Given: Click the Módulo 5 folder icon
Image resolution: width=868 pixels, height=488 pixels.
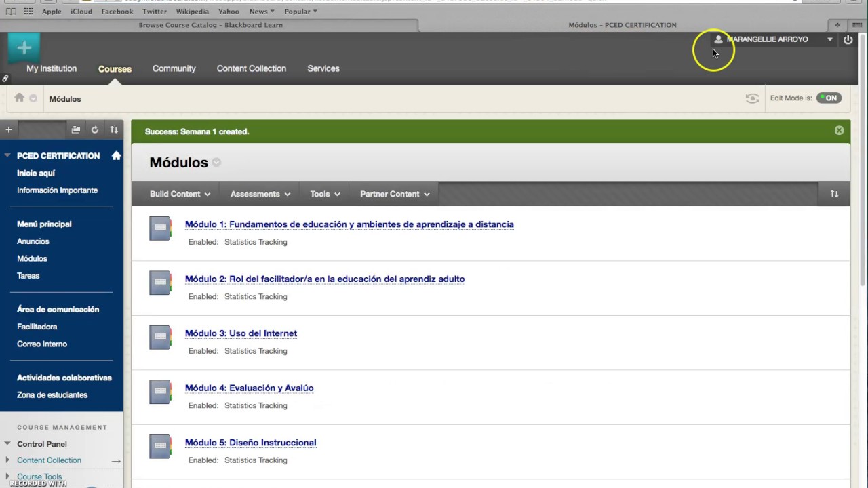Looking at the screenshot, I should coord(161,447).
